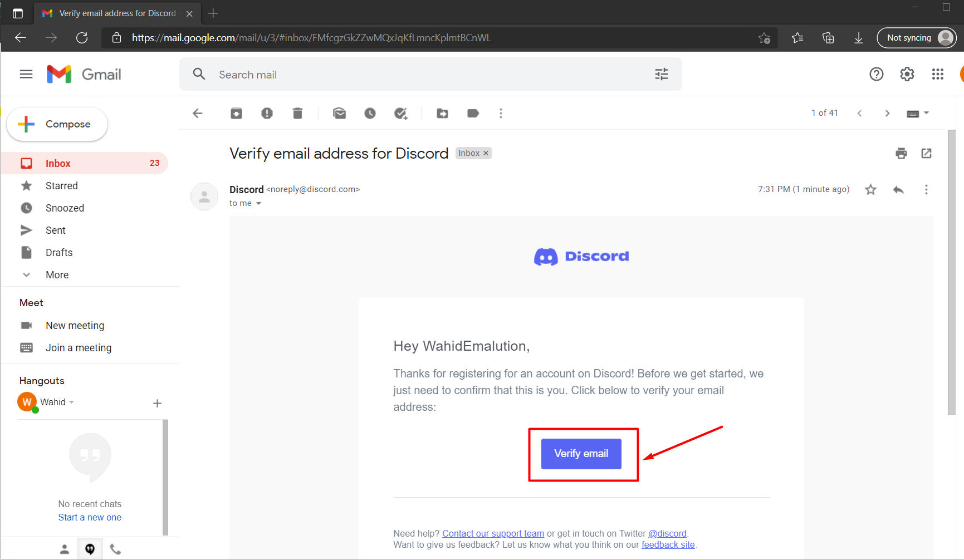This screenshot has width=964, height=560.
Task: Open email in new window
Action: 926,153
